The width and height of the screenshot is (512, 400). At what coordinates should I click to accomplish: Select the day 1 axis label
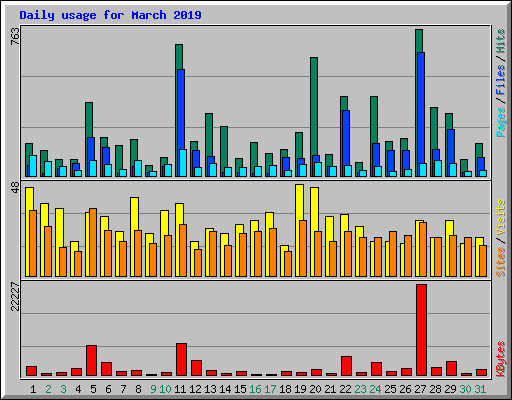33,389
